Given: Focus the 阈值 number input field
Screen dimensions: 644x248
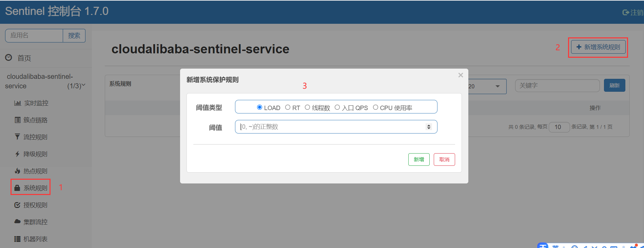Looking at the screenshot, I should pos(336,127).
